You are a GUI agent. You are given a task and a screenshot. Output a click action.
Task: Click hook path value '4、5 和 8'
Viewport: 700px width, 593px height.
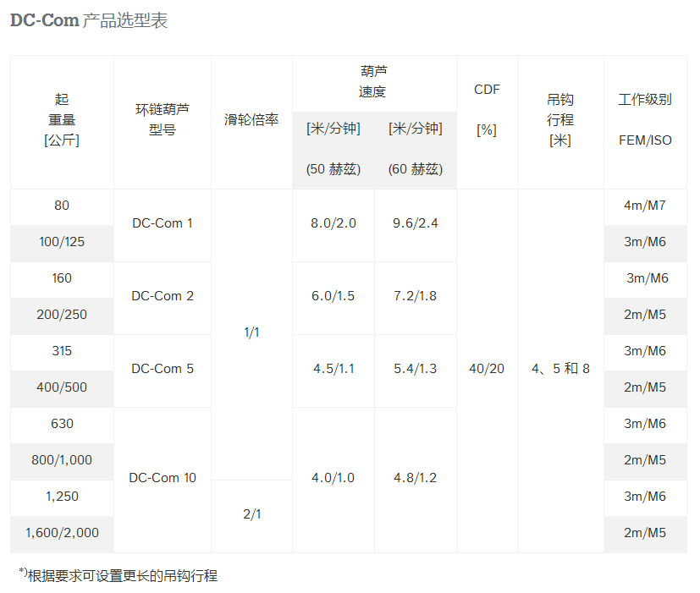pos(560,369)
